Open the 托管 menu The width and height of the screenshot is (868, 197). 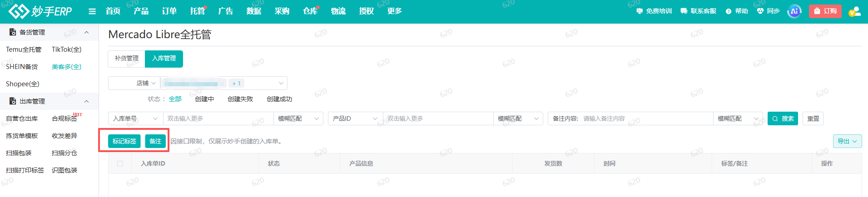[x=198, y=11]
